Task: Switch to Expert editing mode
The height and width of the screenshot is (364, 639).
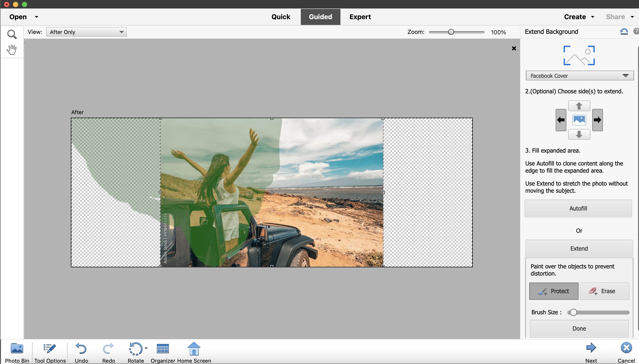Action: pos(360,17)
